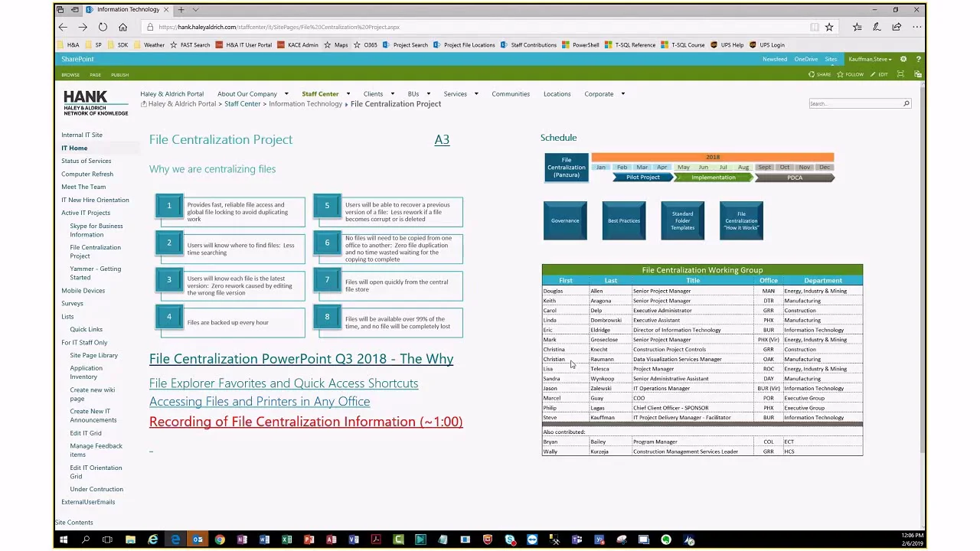The width and height of the screenshot is (980, 551).
Task: Share this page using the Edge share icon
Action: [897, 27]
